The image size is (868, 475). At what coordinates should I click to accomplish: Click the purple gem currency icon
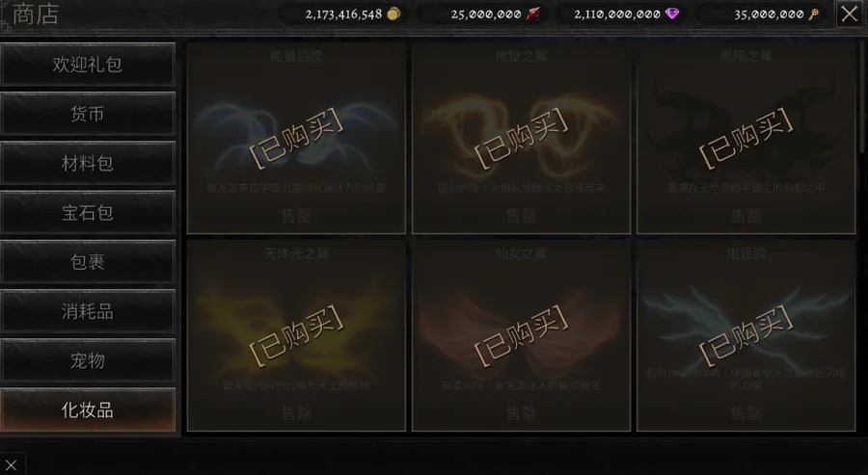click(x=672, y=13)
